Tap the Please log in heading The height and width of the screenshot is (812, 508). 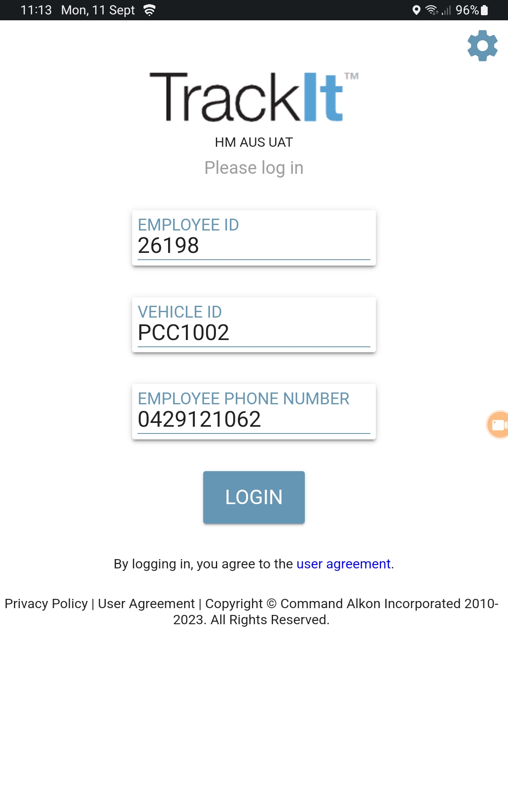click(254, 168)
